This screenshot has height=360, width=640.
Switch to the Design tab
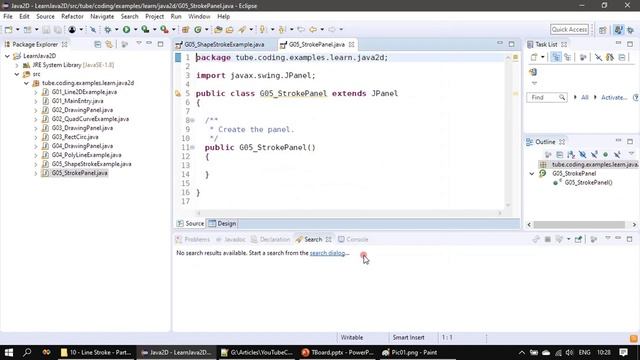(x=223, y=224)
